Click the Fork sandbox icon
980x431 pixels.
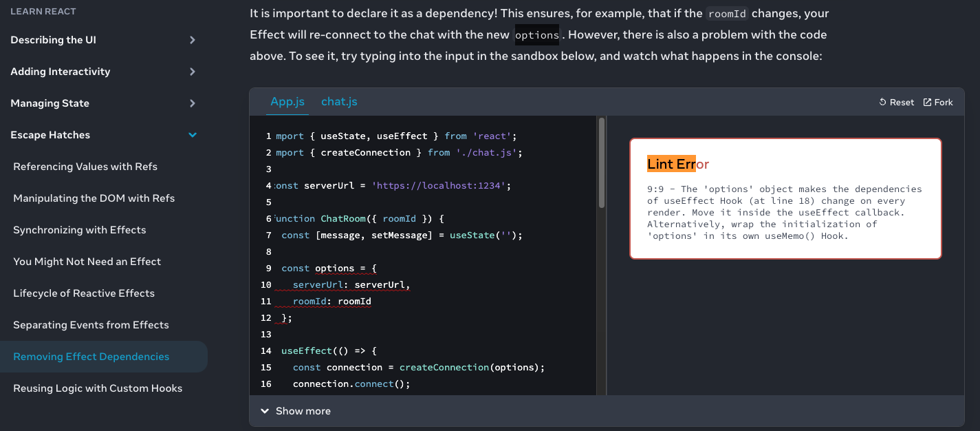click(927, 102)
